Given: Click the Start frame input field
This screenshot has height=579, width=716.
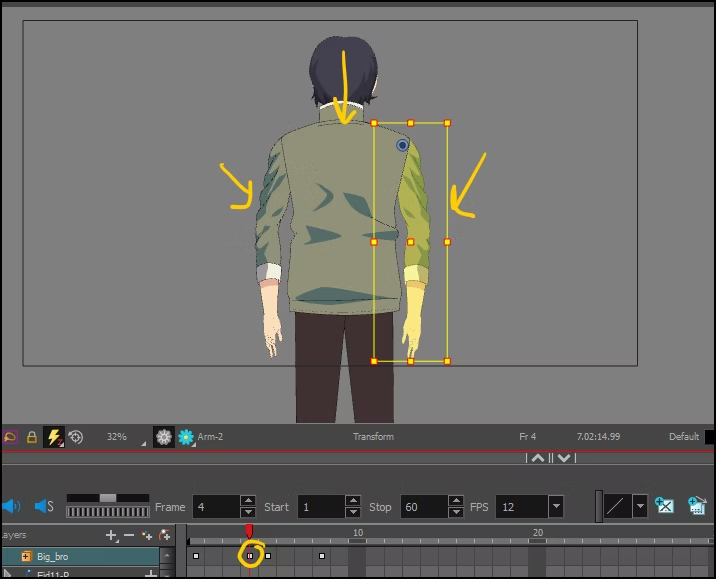Looking at the screenshot, I should pos(321,507).
